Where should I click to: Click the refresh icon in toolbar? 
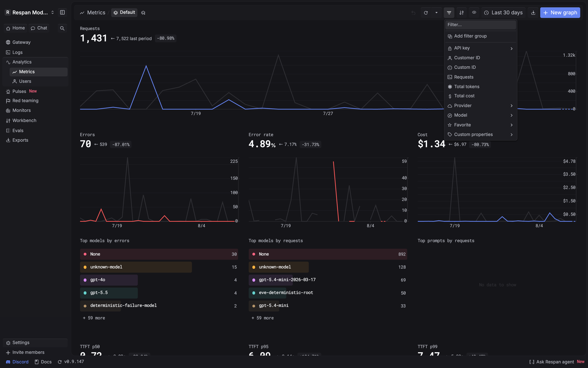tap(426, 13)
